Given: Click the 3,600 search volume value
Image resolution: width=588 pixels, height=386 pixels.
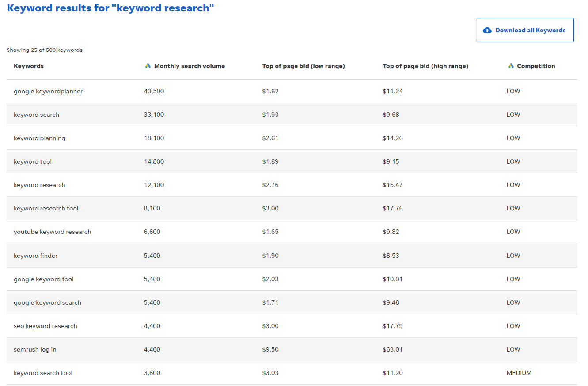Looking at the screenshot, I should coord(152,373).
